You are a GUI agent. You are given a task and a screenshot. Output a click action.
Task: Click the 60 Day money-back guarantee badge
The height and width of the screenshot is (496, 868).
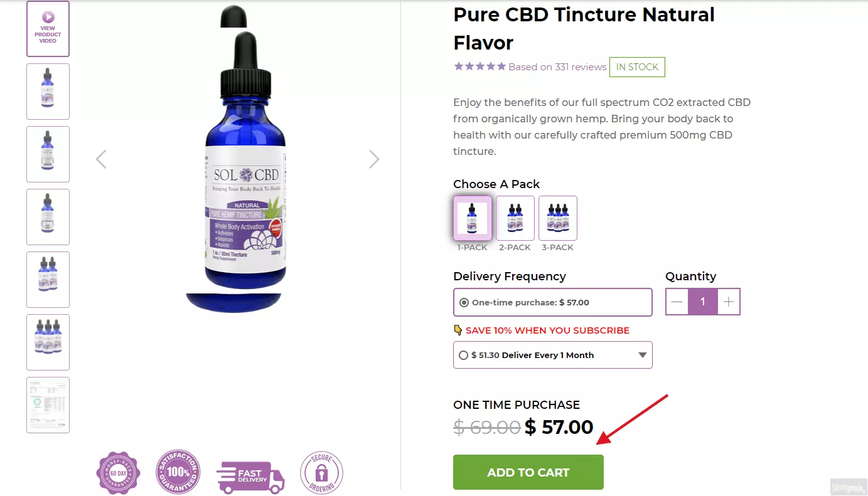click(x=118, y=473)
